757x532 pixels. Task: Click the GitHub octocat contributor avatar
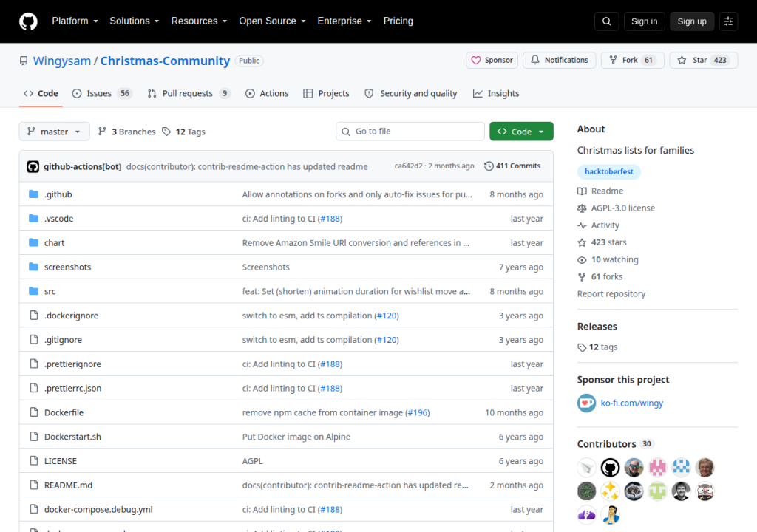pyautogui.click(x=610, y=467)
